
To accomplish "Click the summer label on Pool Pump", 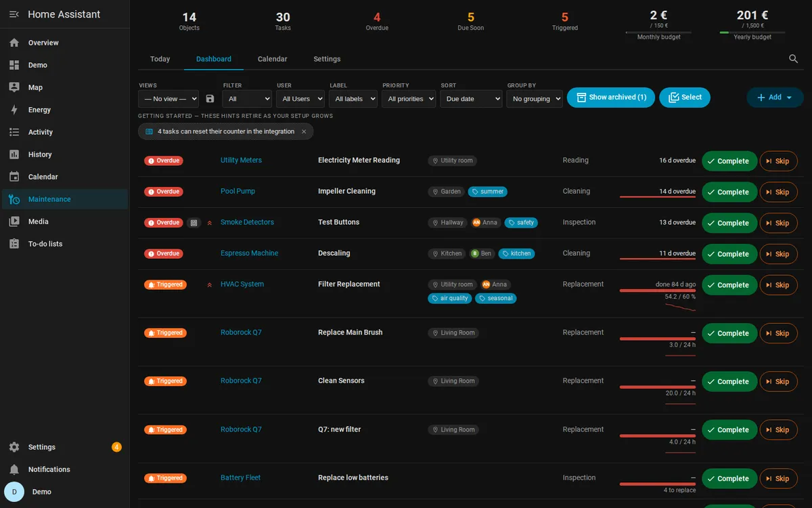I will [x=487, y=192].
